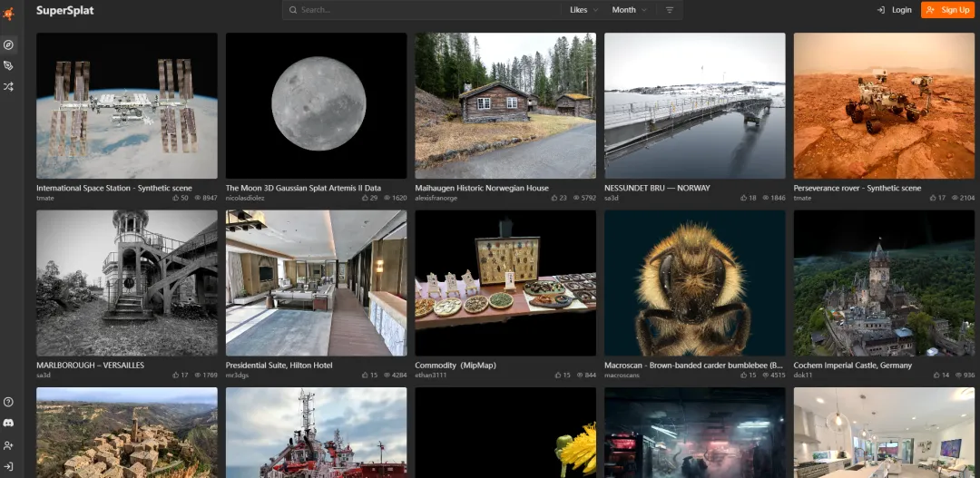This screenshot has width=980, height=478.
Task: Open the yellow flower thumbnail in bottom row
Action: click(505, 433)
